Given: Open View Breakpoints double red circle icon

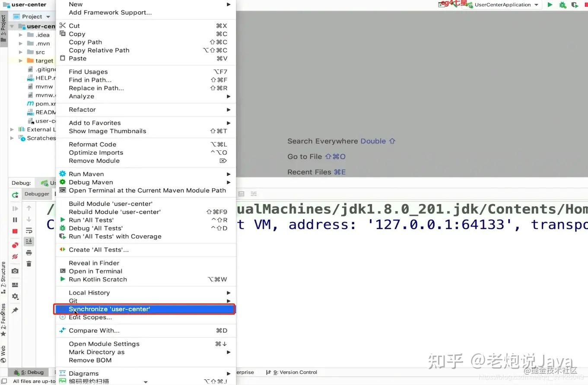Looking at the screenshot, I should coord(15,245).
